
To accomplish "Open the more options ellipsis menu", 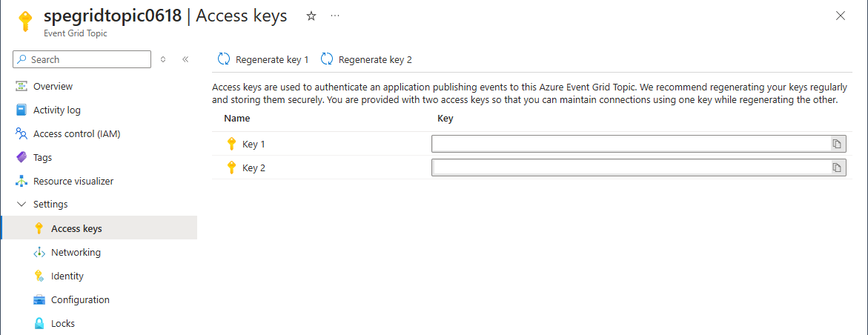I will (x=335, y=16).
